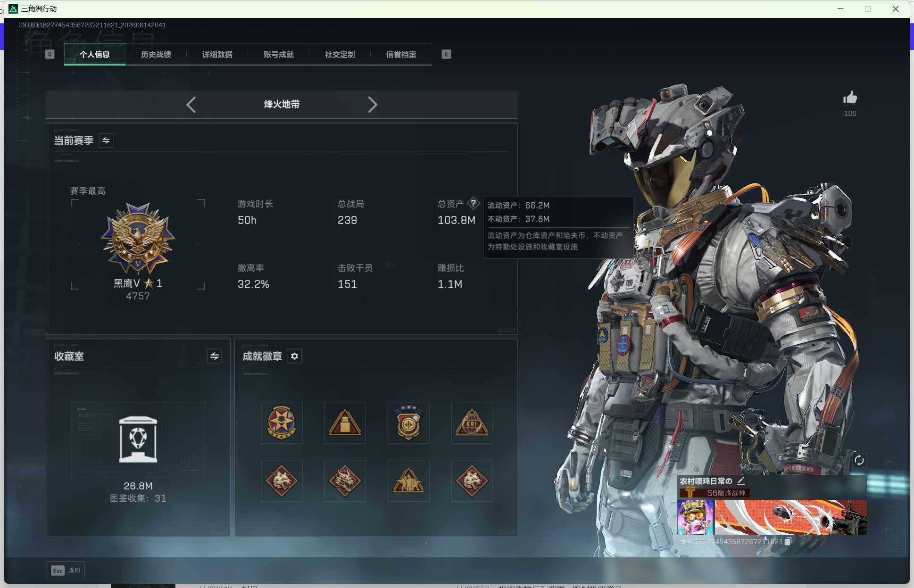The image size is (914, 588).
Task: Go to the 社交定制 tab
Action: point(340,55)
